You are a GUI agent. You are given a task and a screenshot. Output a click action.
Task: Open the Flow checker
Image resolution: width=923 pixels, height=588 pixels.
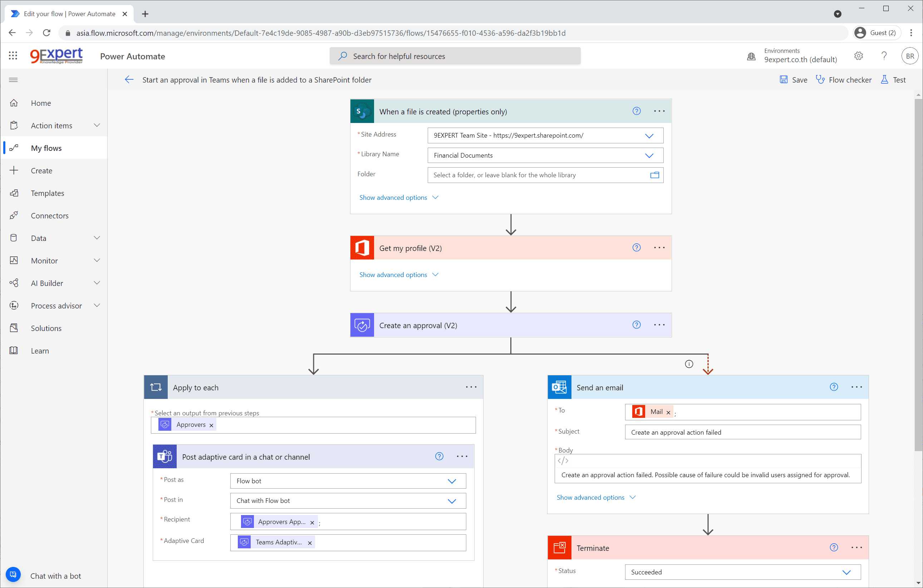coord(844,80)
